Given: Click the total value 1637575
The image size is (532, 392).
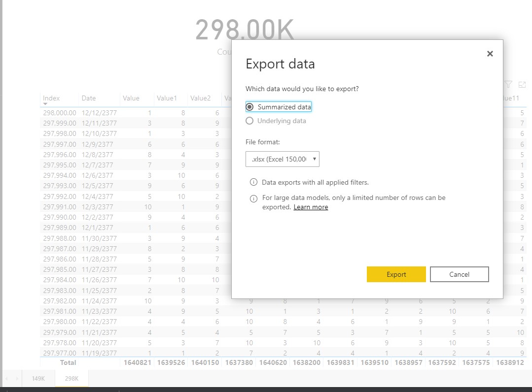Looking at the screenshot, I should tap(476, 362).
